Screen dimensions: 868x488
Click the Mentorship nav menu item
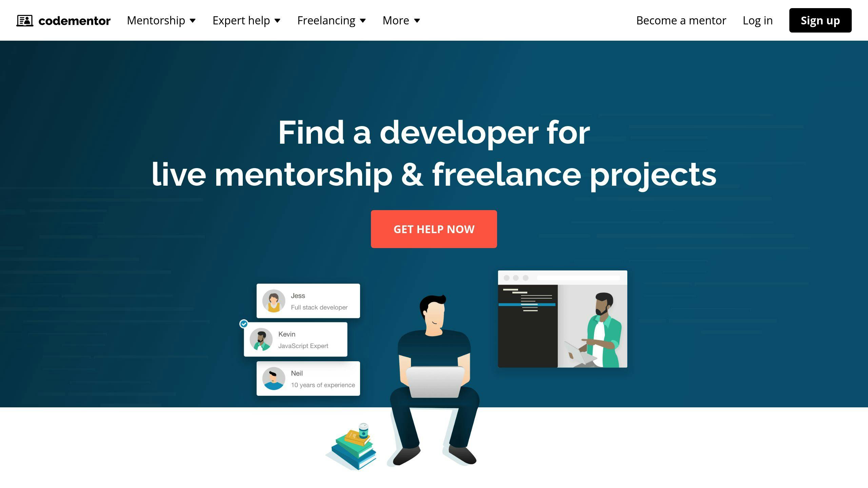(x=161, y=20)
